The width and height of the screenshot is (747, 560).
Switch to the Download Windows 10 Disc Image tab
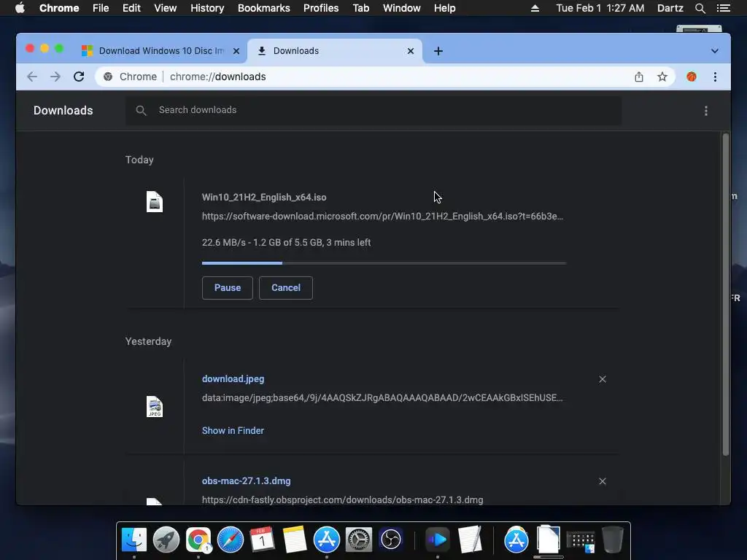coord(161,51)
